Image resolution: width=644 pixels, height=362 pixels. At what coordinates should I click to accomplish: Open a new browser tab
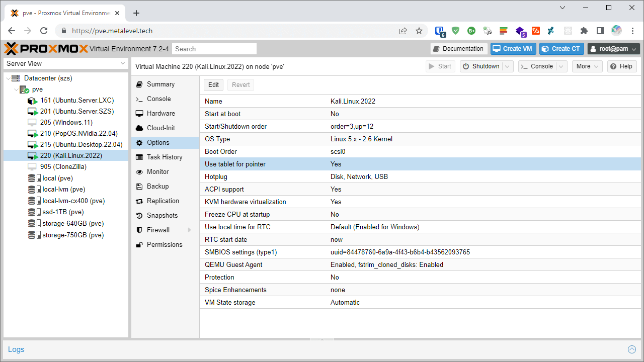tap(136, 13)
